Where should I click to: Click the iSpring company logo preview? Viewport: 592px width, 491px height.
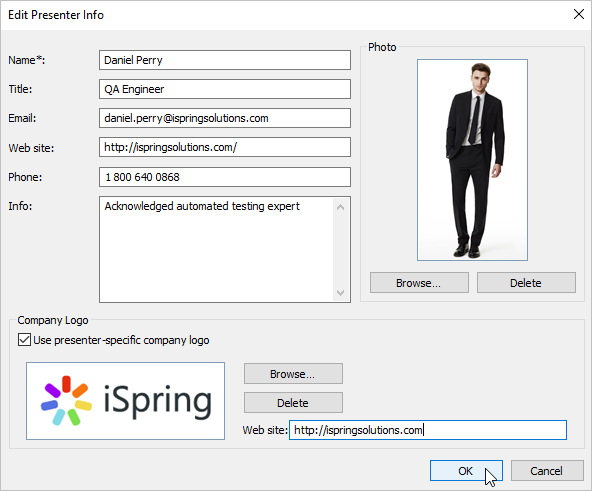coord(125,401)
